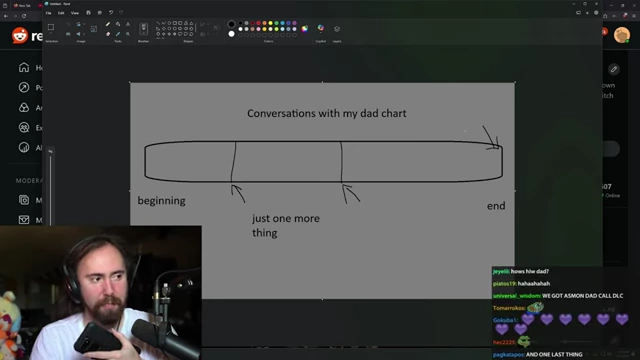Open the Edit colors wheel
This screenshot has width=640, height=360.
(x=304, y=29)
